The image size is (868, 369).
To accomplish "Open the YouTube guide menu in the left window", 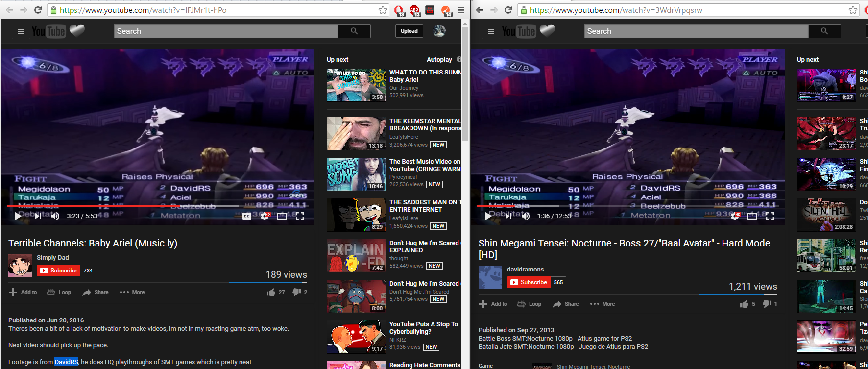I will (x=21, y=31).
